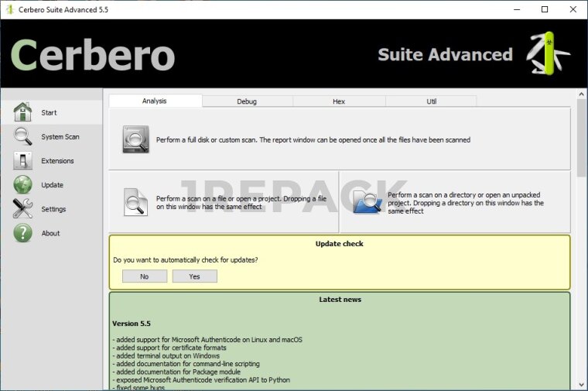Scan a directory using folder magnifier icon
The width and height of the screenshot is (588, 391).
pyautogui.click(x=367, y=202)
